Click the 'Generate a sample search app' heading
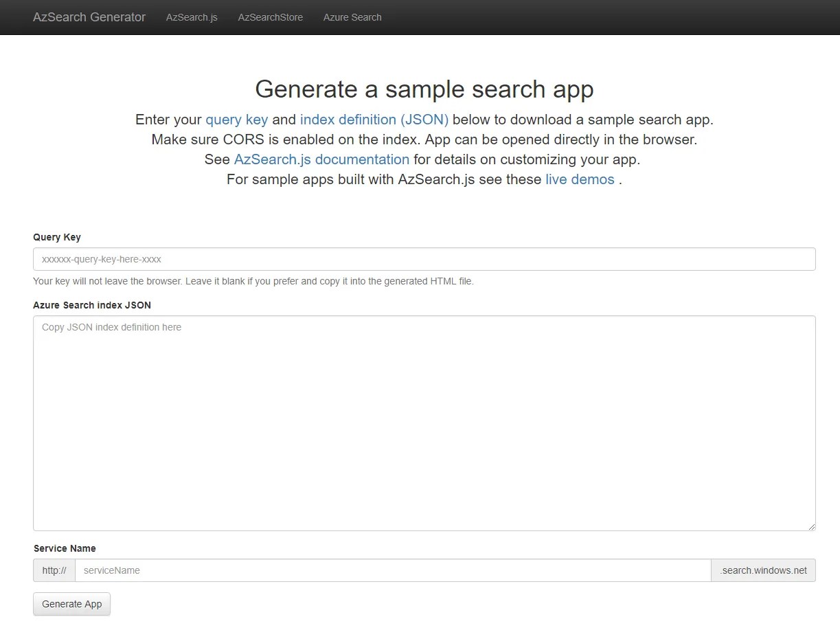Screen dimensions: 840x628 [x=424, y=89]
